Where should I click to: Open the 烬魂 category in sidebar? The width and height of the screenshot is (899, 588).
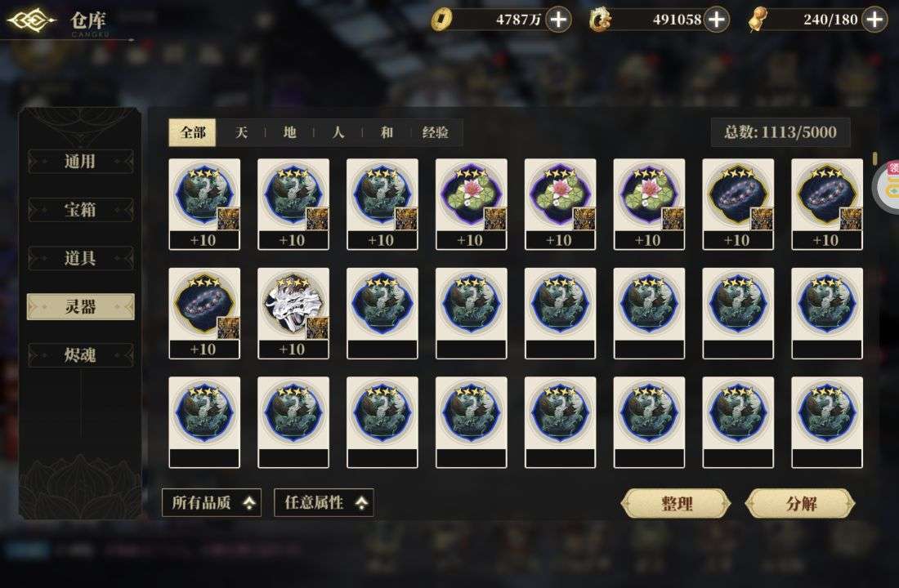click(x=80, y=355)
